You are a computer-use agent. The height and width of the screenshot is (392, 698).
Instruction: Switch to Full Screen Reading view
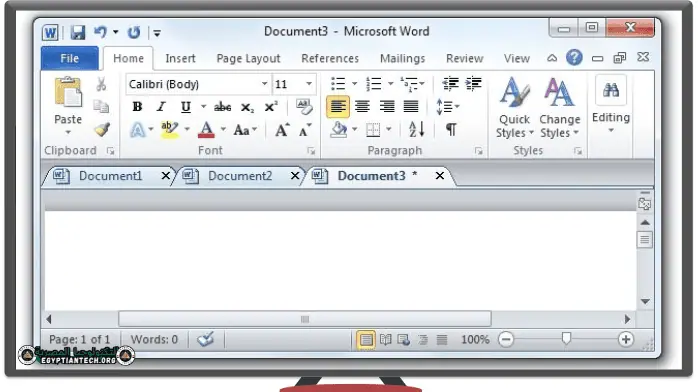coord(386,340)
